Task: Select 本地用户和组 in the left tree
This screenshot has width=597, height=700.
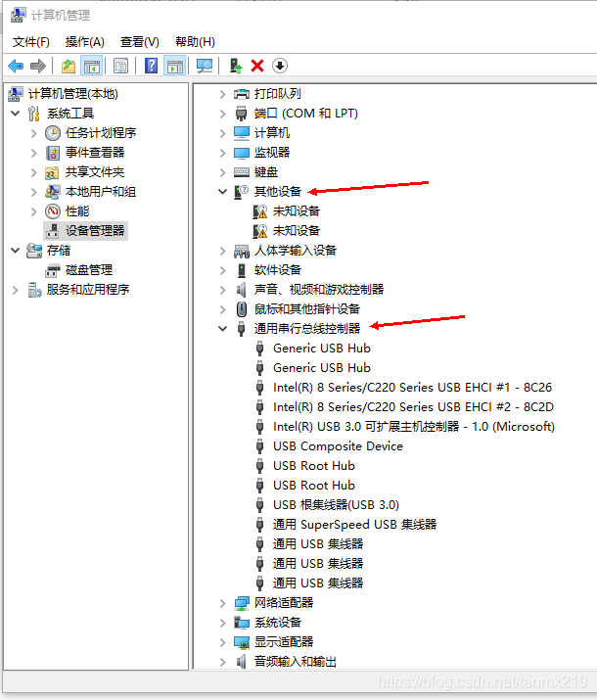Action: coord(101,192)
